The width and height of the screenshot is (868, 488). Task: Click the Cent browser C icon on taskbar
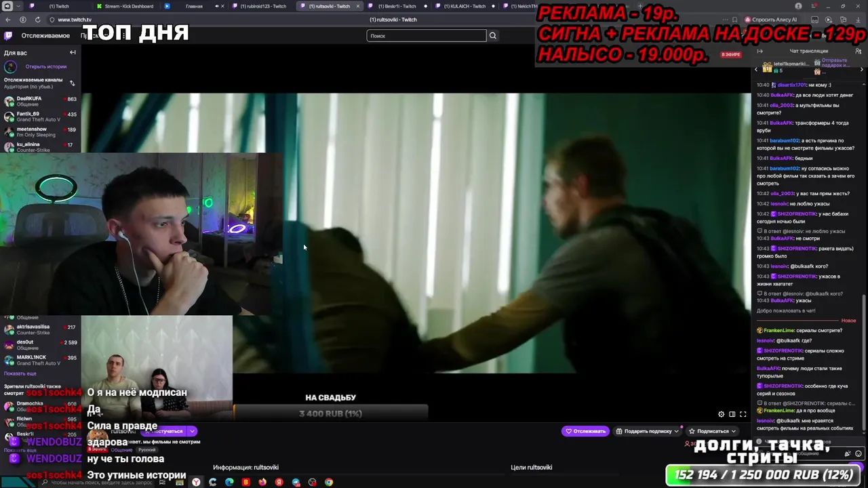click(x=212, y=482)
